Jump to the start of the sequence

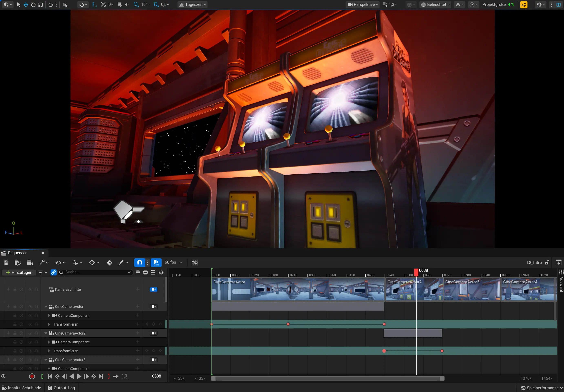50,376
